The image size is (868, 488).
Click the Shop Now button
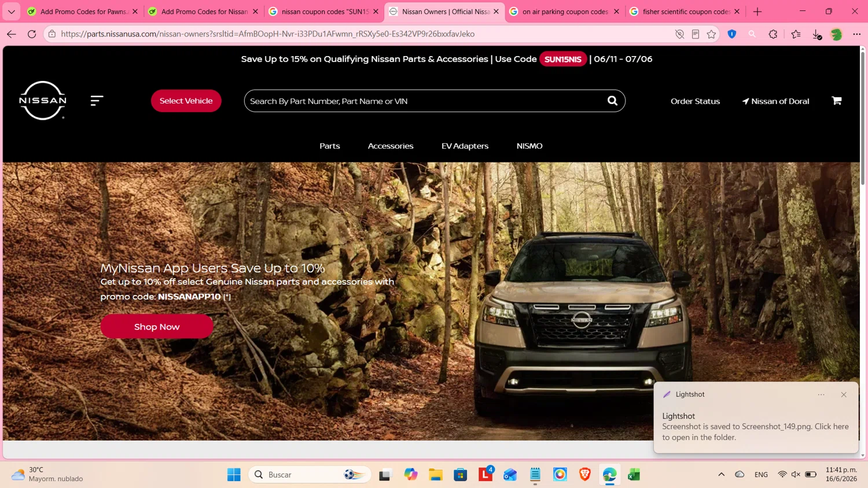pos(157,327)
